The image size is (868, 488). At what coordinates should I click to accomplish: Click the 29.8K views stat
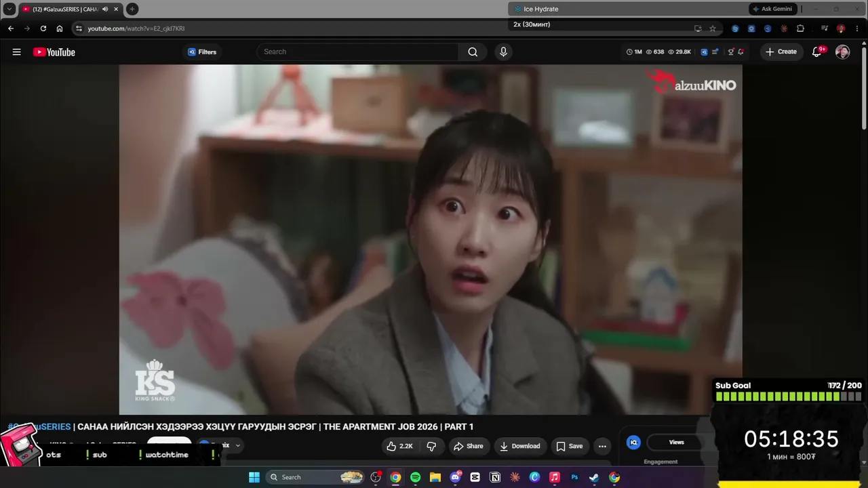click(679, 52)
